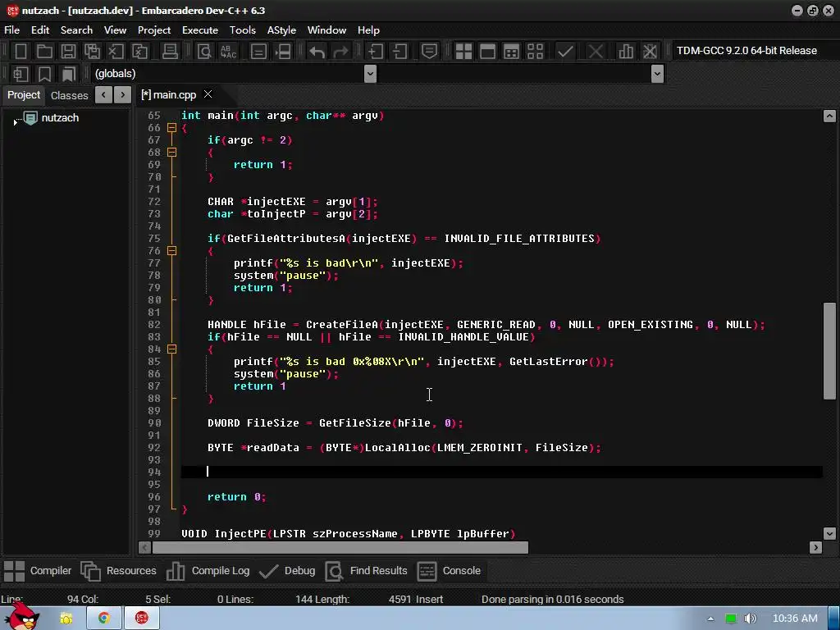Open the Find Results panel tab
Viewport: 840px width, 630px height.
[366, 571]
